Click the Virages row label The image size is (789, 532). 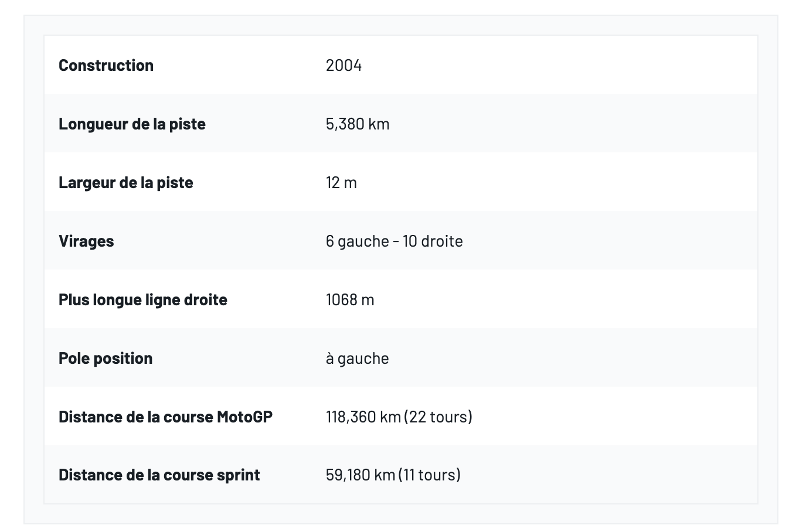click(x=86, y=241)
